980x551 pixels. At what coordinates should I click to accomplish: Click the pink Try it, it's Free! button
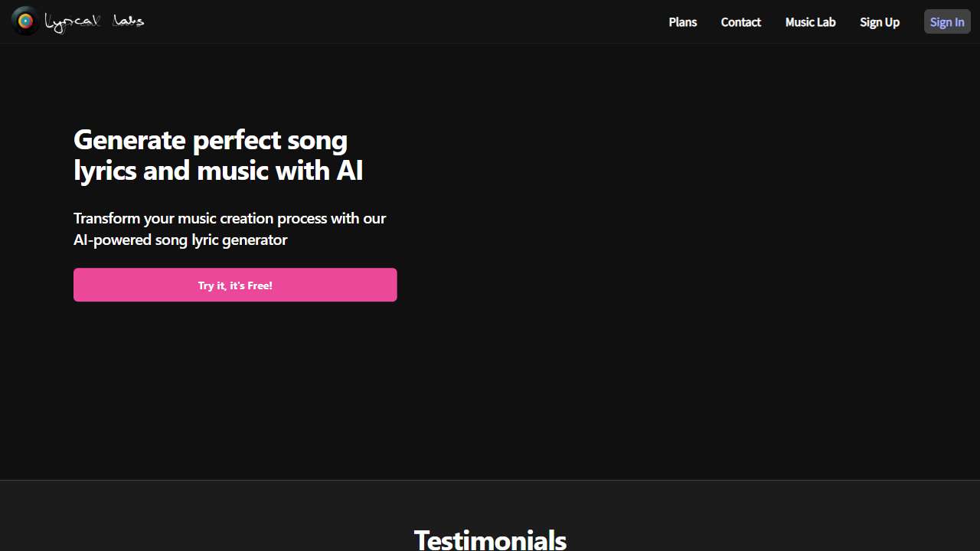[x=235, y=285]
